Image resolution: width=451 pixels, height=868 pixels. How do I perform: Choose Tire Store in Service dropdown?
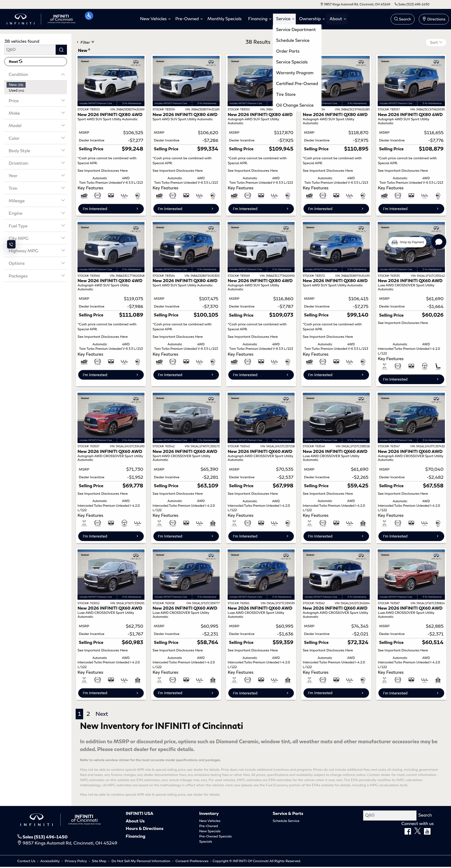[286, 94]
